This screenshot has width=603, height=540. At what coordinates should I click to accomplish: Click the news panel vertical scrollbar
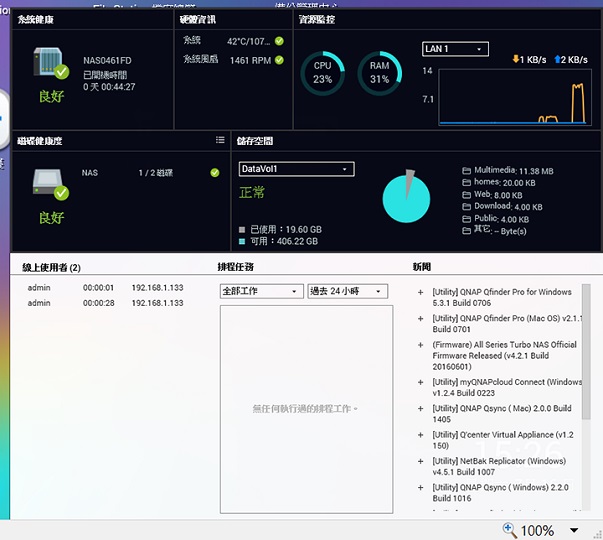coord(586,352)
